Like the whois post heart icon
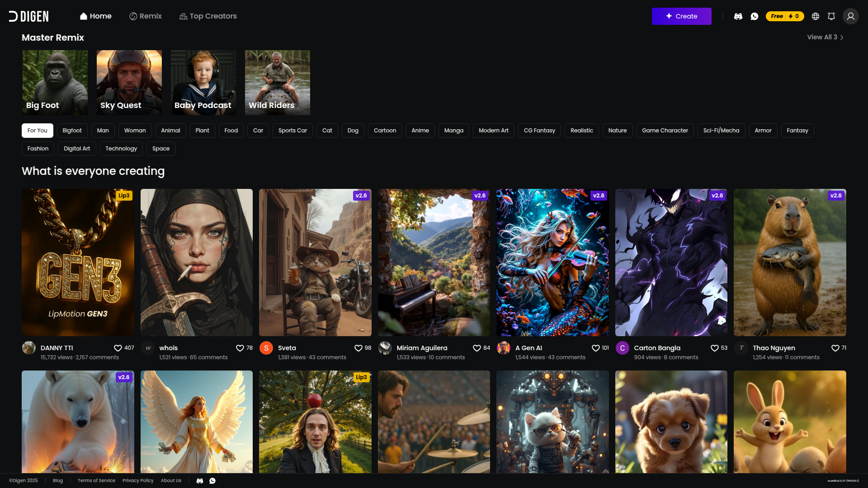The image size is (868, 488). click(240, 348)
